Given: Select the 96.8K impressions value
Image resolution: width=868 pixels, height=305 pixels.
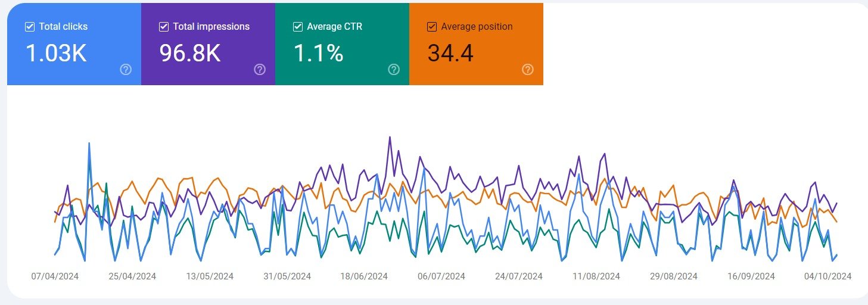Looking at the screenshot, I should pyautogui.click(x=190, y=54).
